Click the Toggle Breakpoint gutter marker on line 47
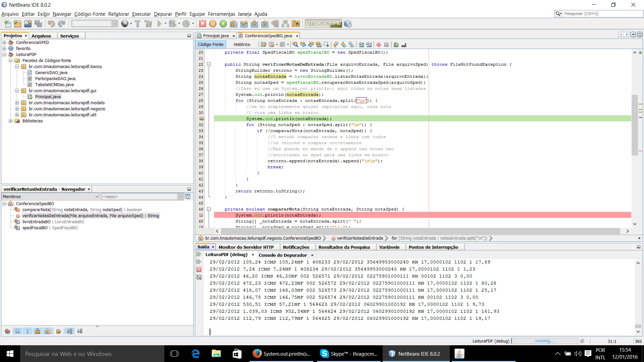This screenshot has height=362, width=644. (x=201, y=215)
